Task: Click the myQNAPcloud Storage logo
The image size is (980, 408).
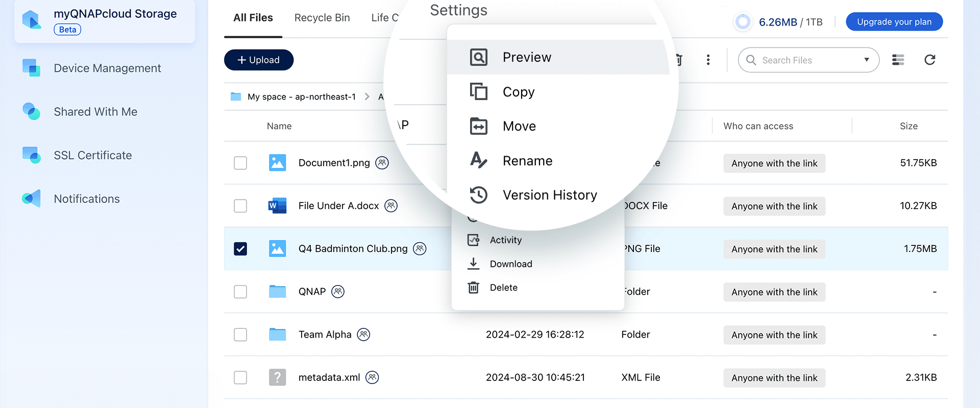Action: 32,20
